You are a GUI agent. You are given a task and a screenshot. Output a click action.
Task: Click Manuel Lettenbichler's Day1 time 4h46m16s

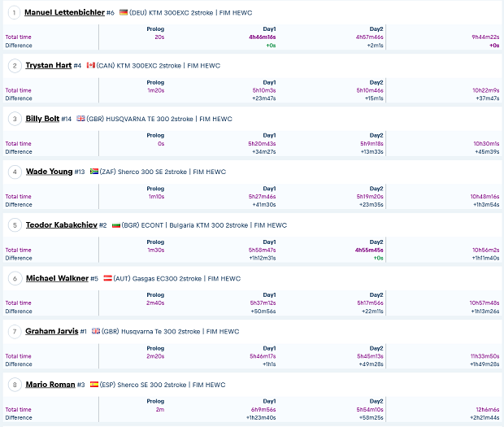[x=262, y=37]
